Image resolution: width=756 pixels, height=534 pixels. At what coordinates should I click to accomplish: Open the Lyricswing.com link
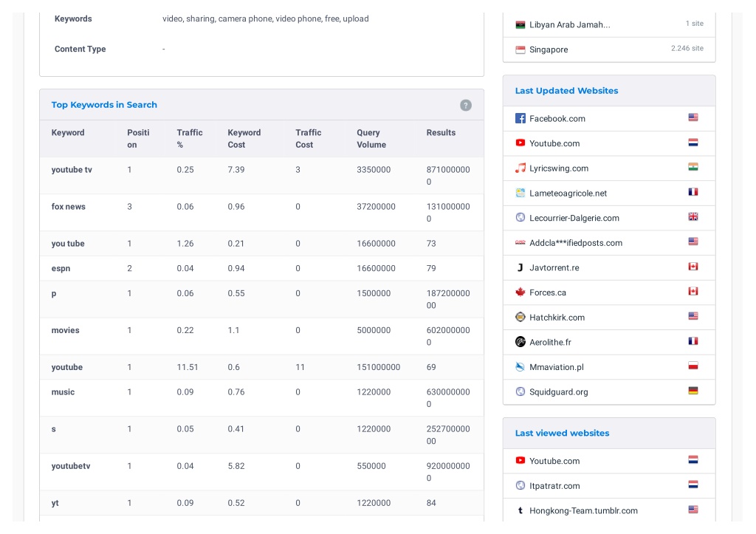(559, 168)
